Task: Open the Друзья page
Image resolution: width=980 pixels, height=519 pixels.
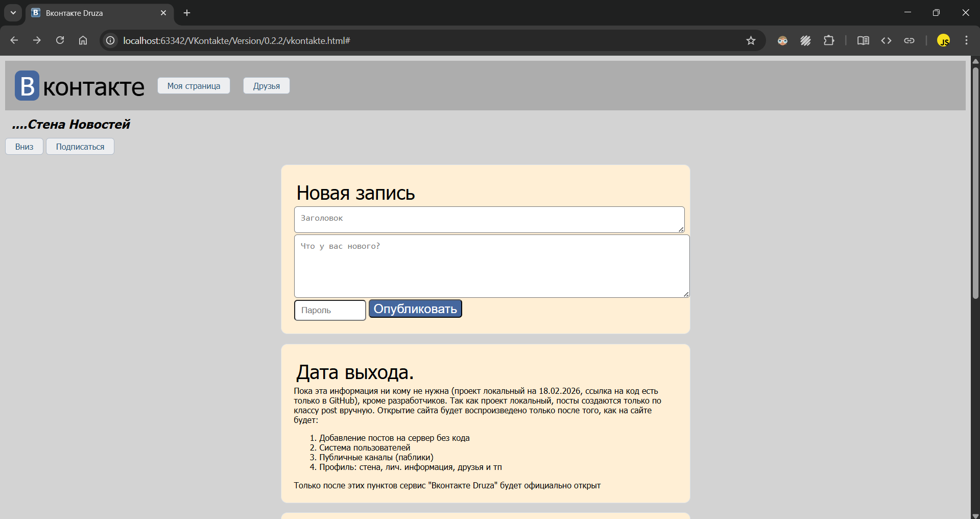Action: (x=266, y=86)
